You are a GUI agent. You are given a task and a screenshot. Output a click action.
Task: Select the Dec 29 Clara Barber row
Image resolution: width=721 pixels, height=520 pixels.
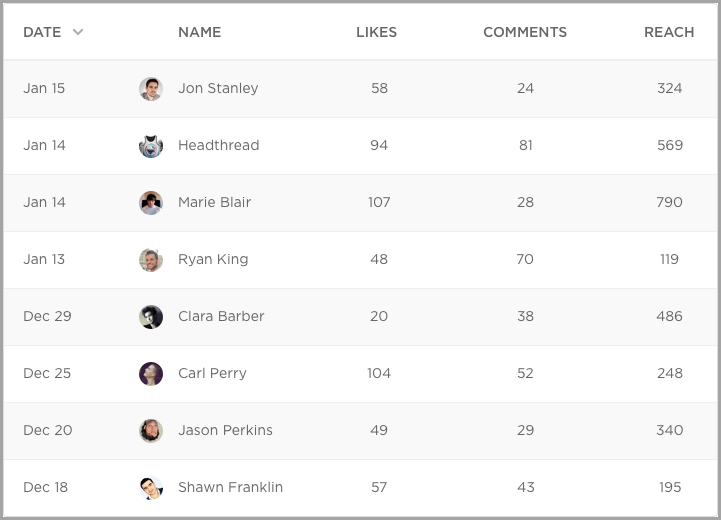pyautogui.click(x=360, y=317)
